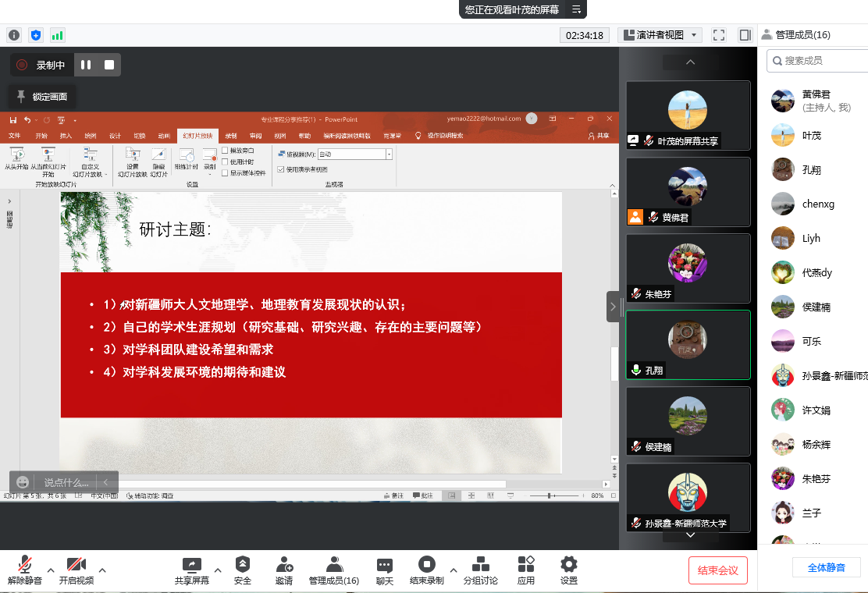This screenshot has width=868, height=593.
Task: Search members in the search field
Action: click(x=816, y=60)
